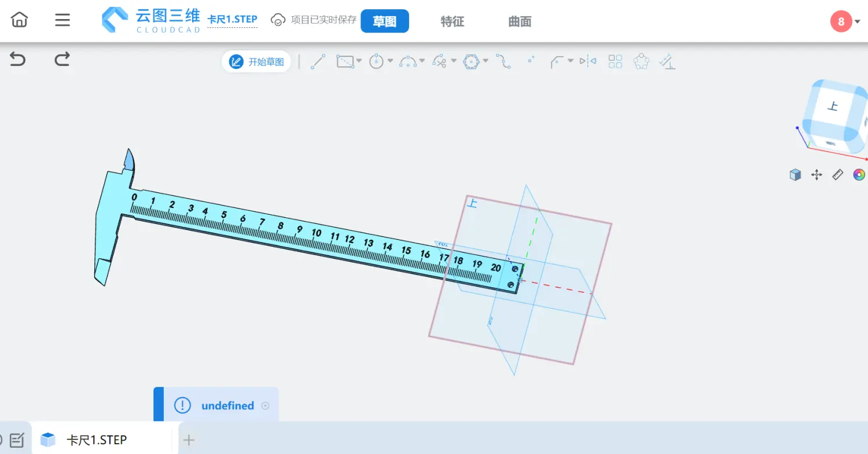This screenshot has width=868, height=454.
Task: Dismiss the undefined notification
Action: click(x=265, y=405)
